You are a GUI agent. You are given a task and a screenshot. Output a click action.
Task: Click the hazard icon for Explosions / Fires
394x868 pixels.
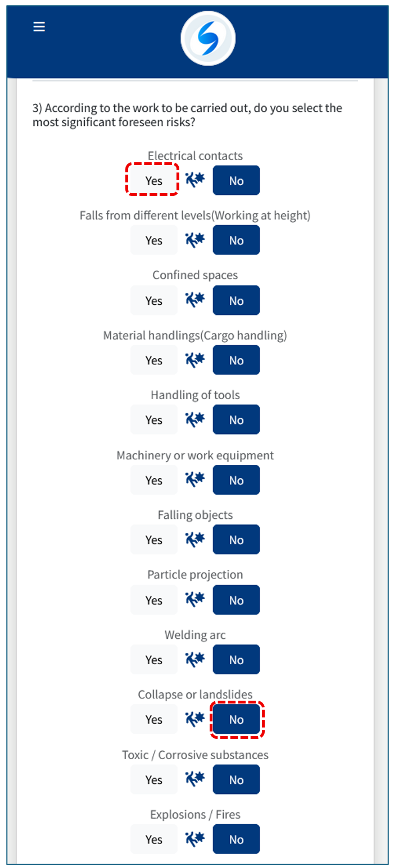point(195,839)
